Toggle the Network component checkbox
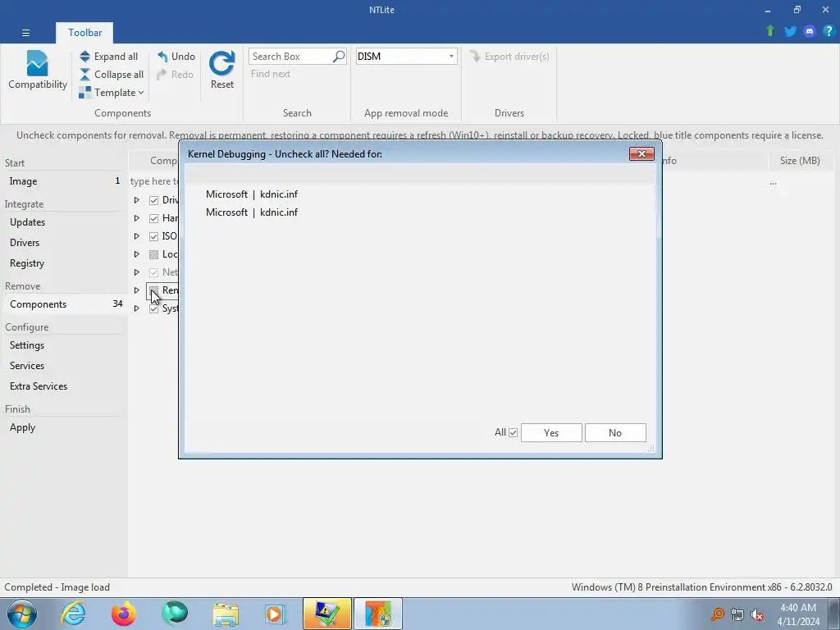 [153, 272]
